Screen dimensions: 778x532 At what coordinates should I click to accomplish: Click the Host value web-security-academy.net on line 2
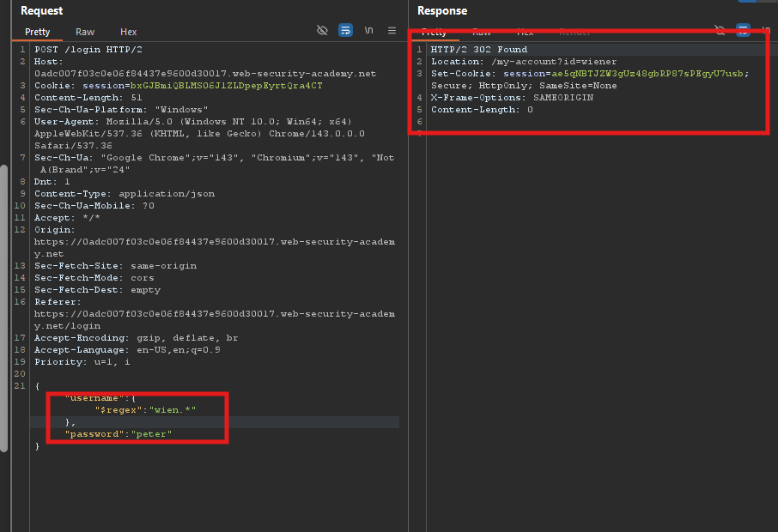coord(205,74)
